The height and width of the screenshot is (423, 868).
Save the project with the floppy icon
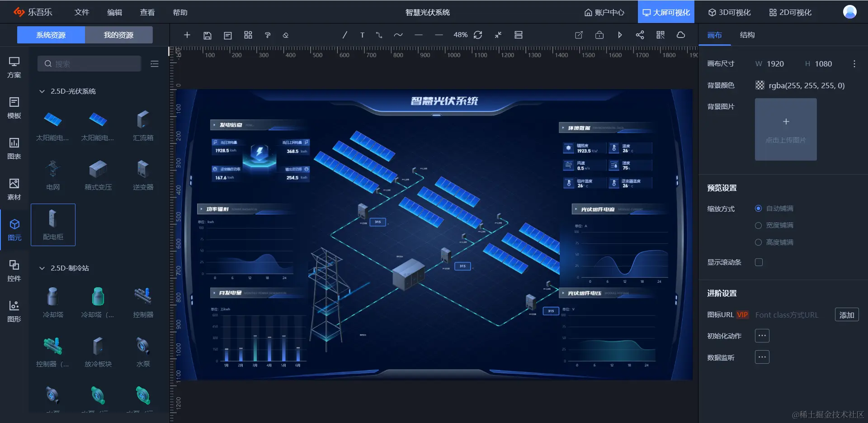coord(208,35)
